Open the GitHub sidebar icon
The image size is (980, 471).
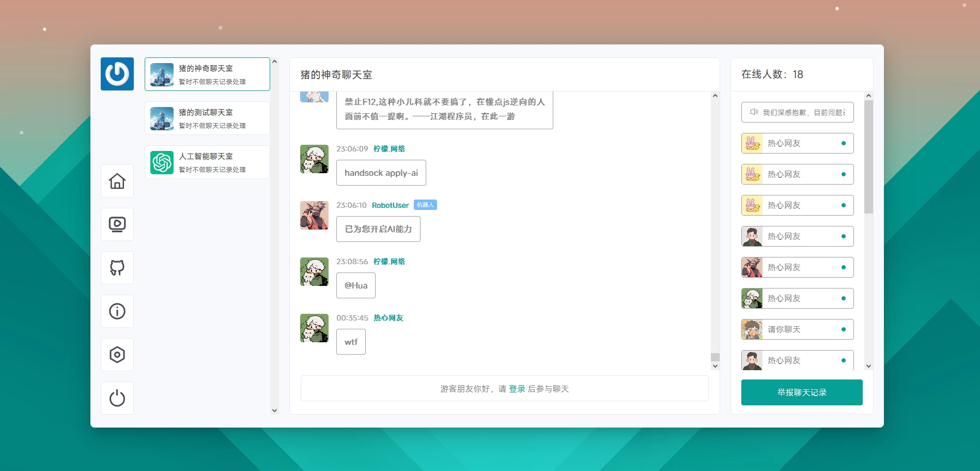pyautogui.click(x=117, y=268)
